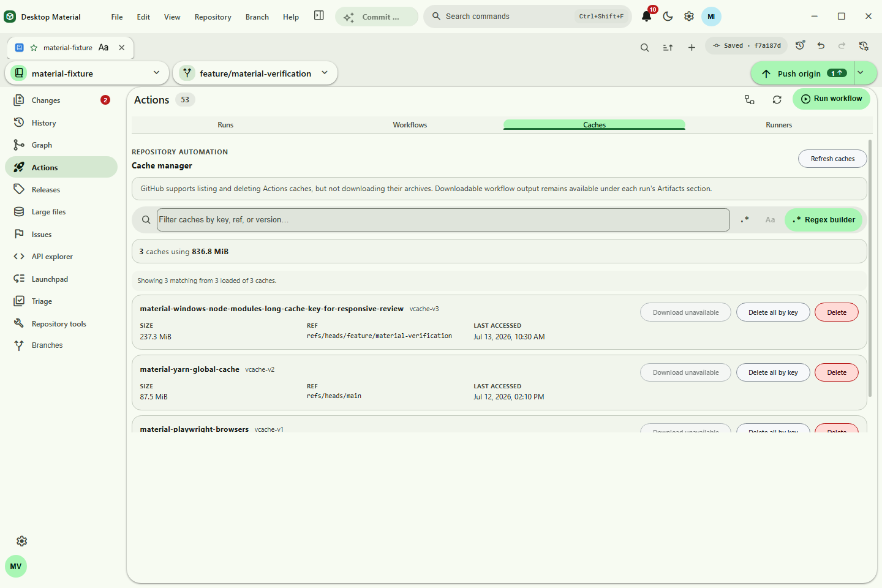This screenshot has width=882, height=588.
Task: Select Actions in the sidebar
Action: tap(61, 167)
